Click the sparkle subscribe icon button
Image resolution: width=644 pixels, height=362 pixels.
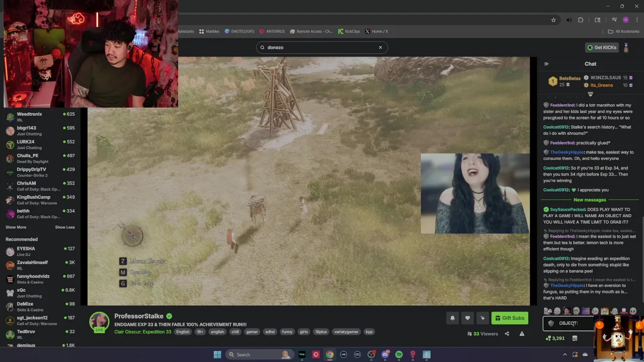482,318
